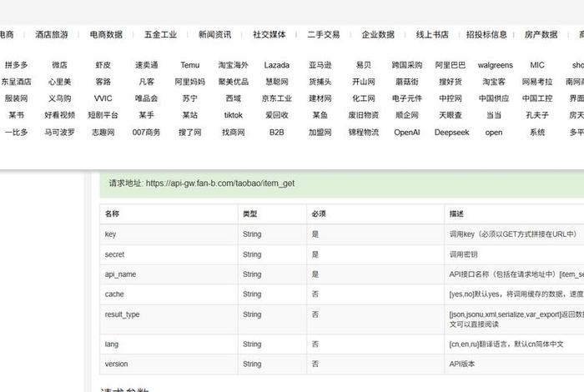Screen dimensions: 584x392
Task: Select the 五金工业 category tab
Action: [x=160, y=35]
